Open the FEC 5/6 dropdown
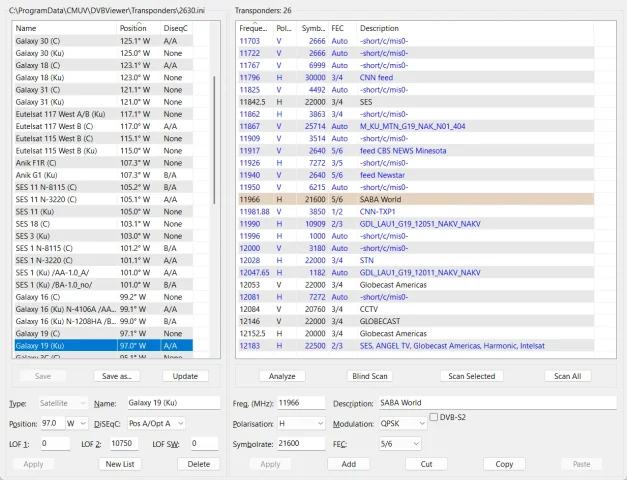The height and width of the screenshot is (480, 627). (x=400, y=444)
